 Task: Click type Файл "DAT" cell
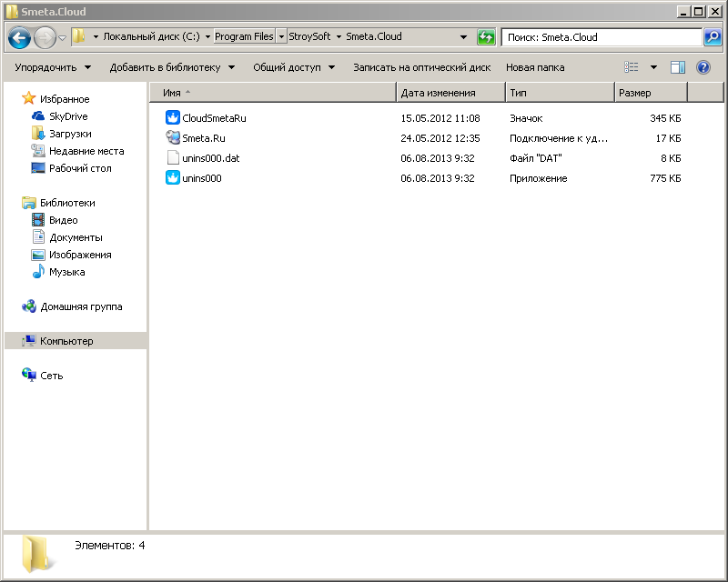coord(535,158)
